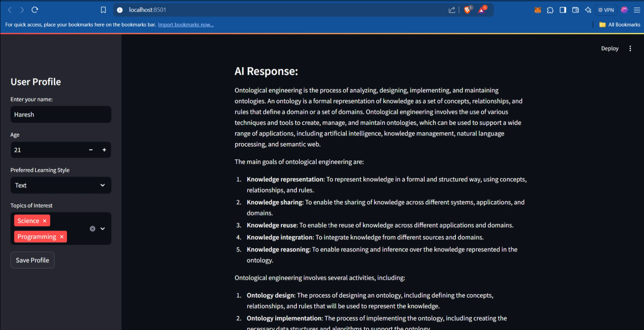
Task: Remove the Science topic tag
Action: click(45, 221)
